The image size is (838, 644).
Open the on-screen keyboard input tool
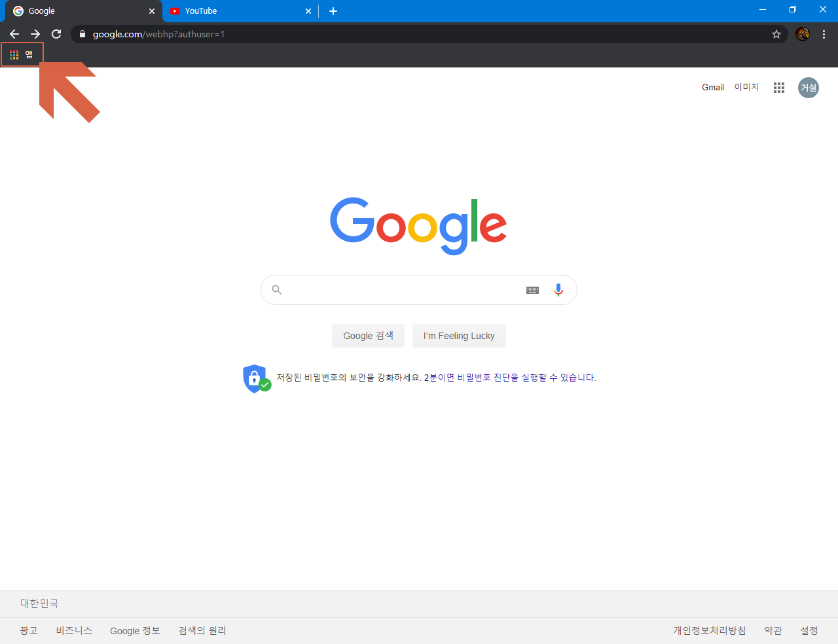tap(533, 290)
